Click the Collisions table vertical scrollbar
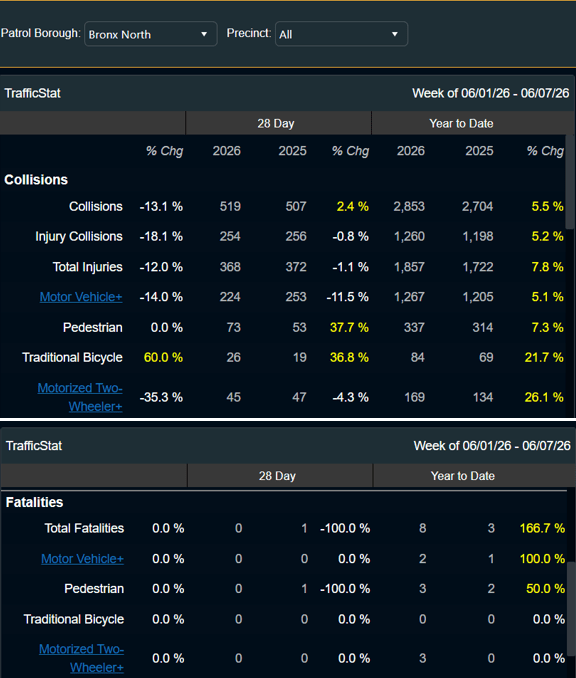Image resolution: width=576 pixels, height=678 pixels. 570,182
